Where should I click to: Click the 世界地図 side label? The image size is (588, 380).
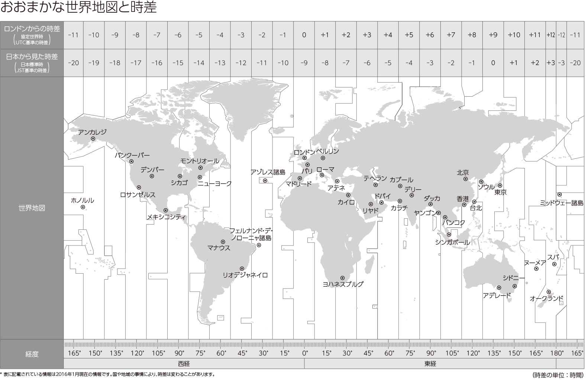point(32,208)
